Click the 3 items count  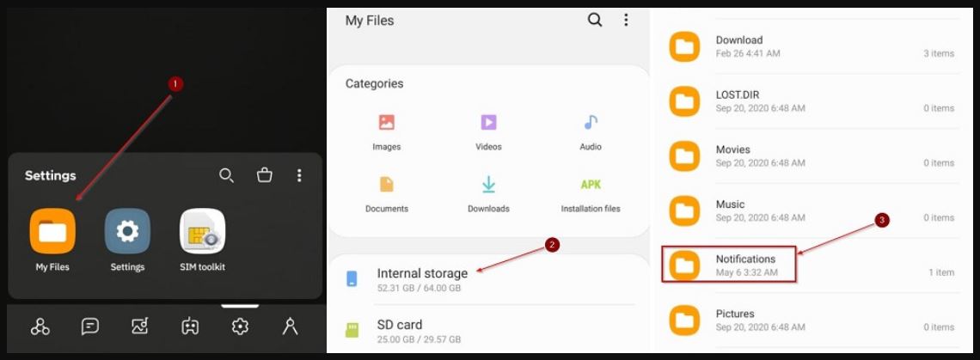click(939, 54)
